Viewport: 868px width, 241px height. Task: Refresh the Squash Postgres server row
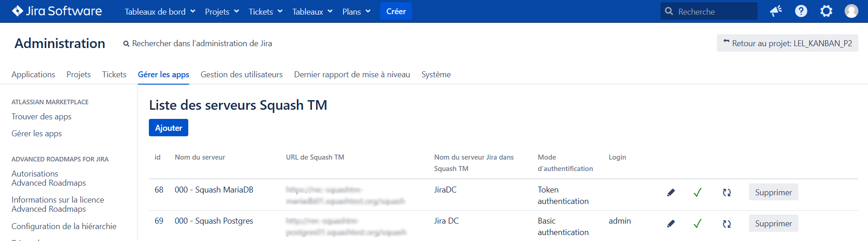(x=726, y=224)
